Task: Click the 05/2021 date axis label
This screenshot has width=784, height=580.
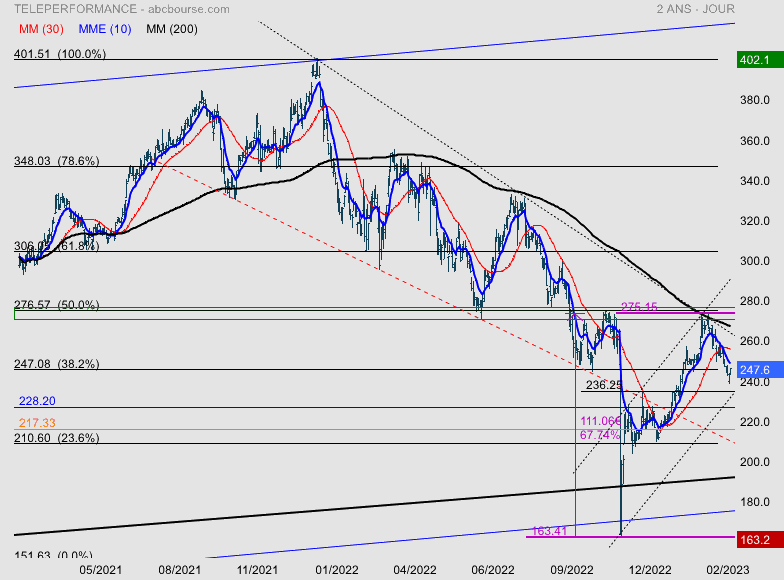Action: [x=100, y=570]
